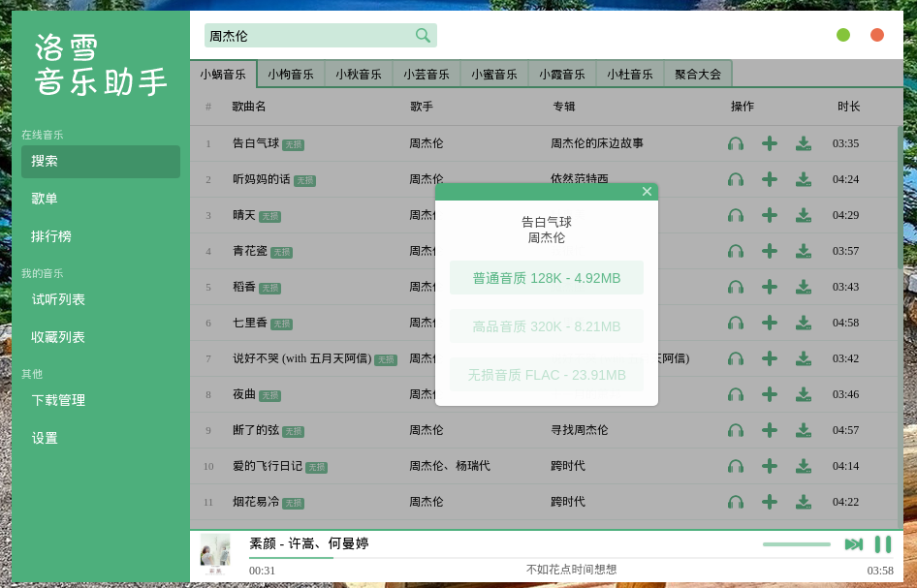Screen dimensions: 917x588
Task: Play 七里香 with headphone icon
Action: pyautogui.click(x=736, y=323)
